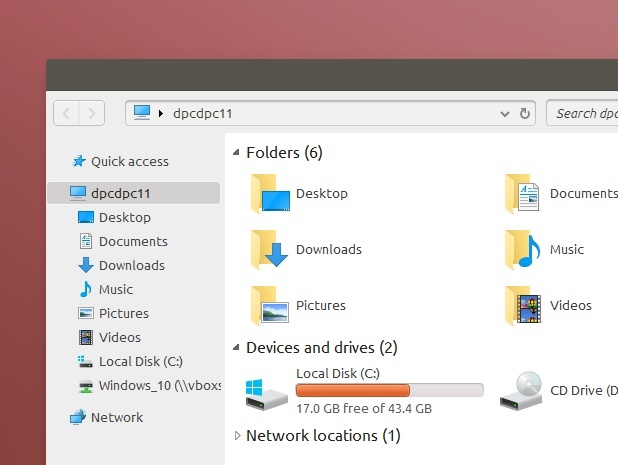This screenshot has height=465, width=618.
Task: Click the Network locations (1) header
Action: tap(323, 436)
